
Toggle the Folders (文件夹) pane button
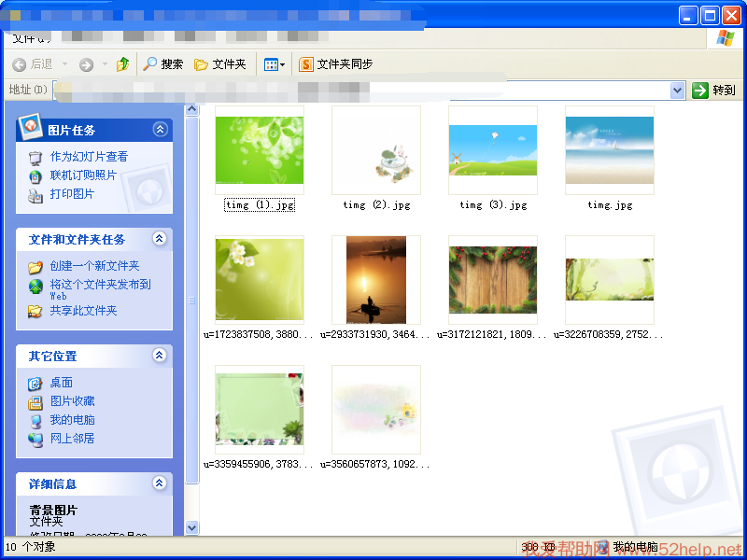pyautogui.click(x=220, y=64)
